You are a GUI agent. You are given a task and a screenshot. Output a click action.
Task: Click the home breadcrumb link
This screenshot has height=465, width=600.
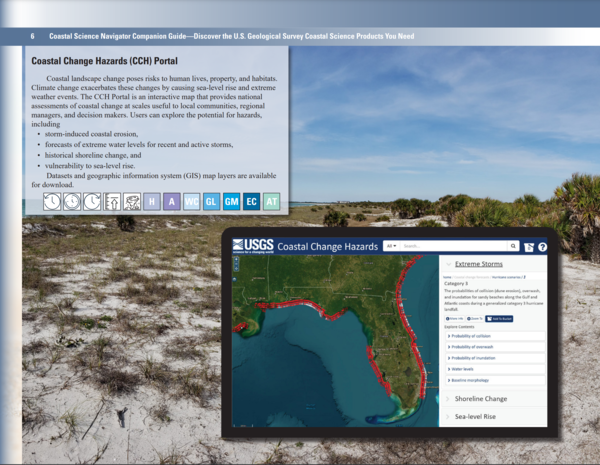coord(447,277)
